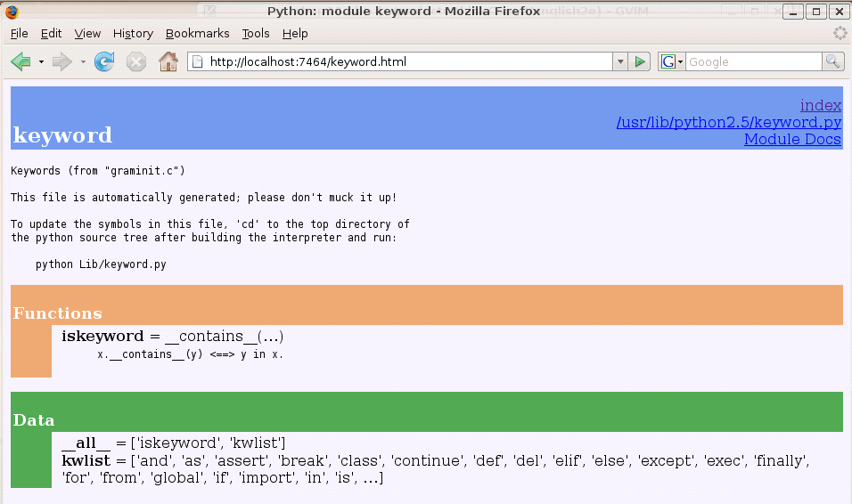The height and width of the screenshot is (504, 852).
Task: Go to the Home page icon
Action: 168,61
